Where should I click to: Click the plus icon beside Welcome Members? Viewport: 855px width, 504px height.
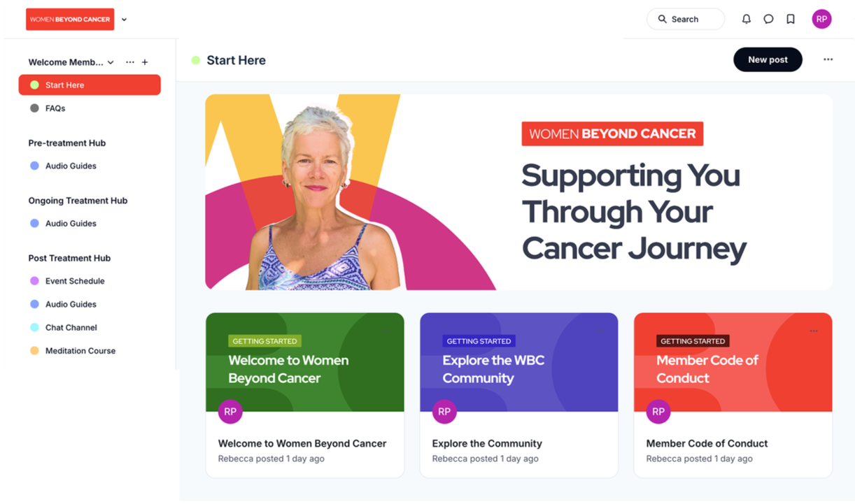145,62
